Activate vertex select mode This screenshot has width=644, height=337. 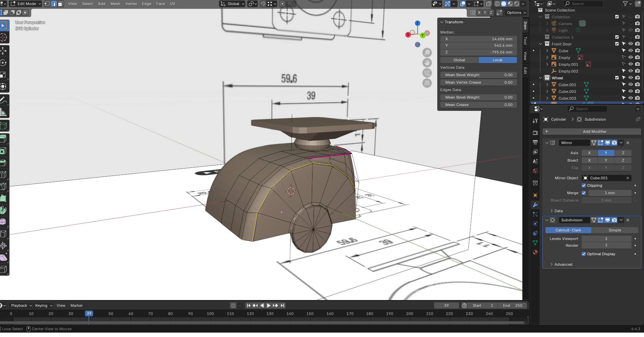point(47,4)
